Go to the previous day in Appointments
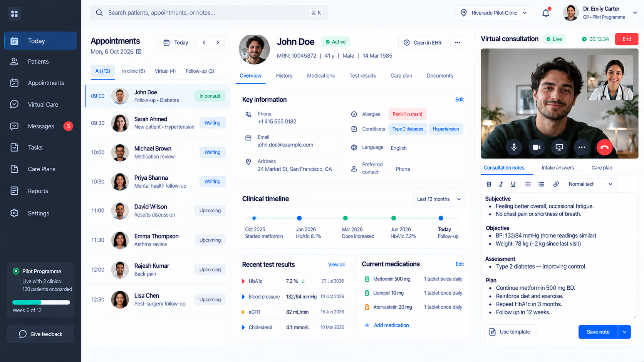The image size is (644, 362). [x=204, y=43]
